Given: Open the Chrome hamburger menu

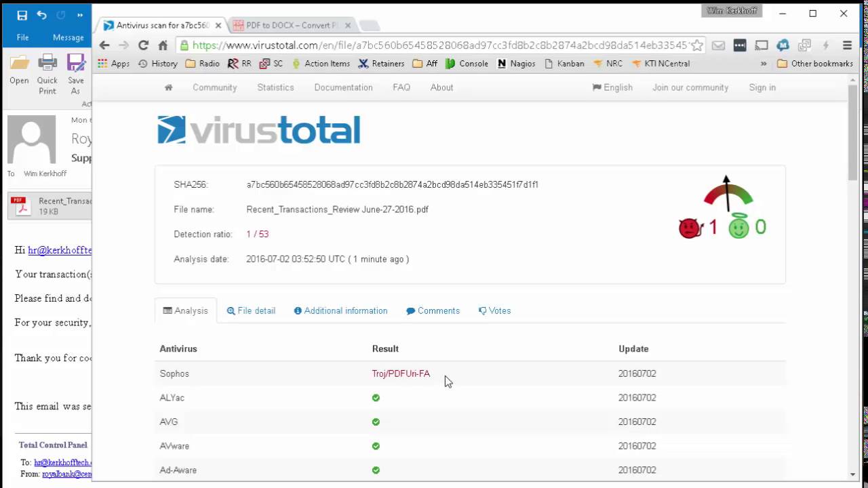Looking at the screenshot, I should (x=847, y=45).
